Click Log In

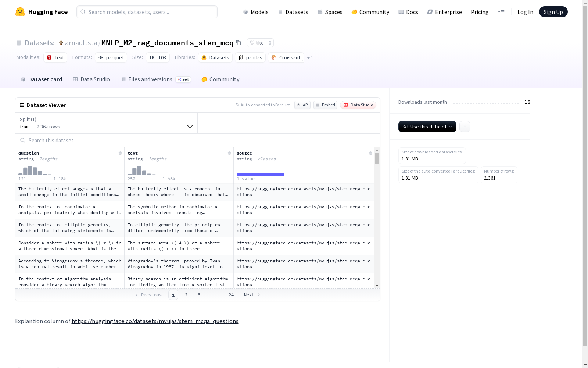525,12
